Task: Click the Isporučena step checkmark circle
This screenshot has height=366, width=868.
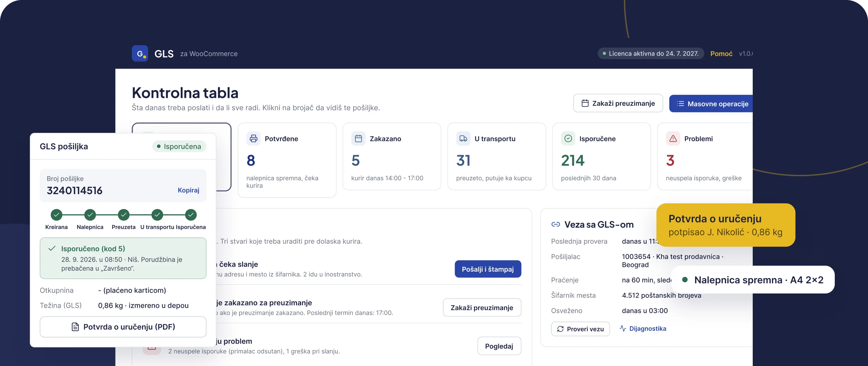Action: [191, 215]
